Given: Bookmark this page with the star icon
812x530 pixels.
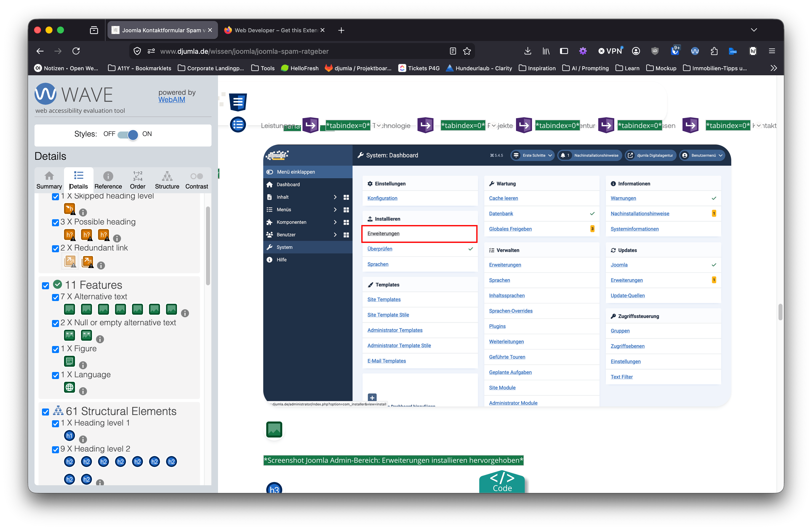Looking at the screenshot, I should (467, 51).
